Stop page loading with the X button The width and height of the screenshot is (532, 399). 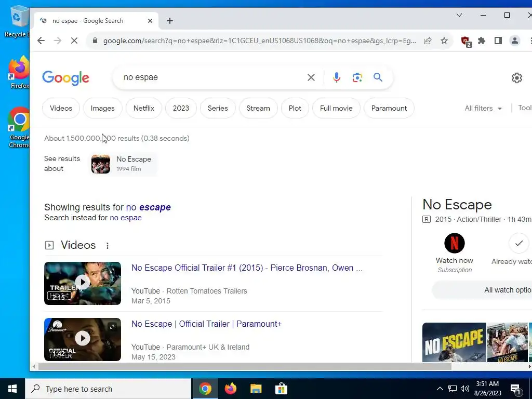pos(74,41)
